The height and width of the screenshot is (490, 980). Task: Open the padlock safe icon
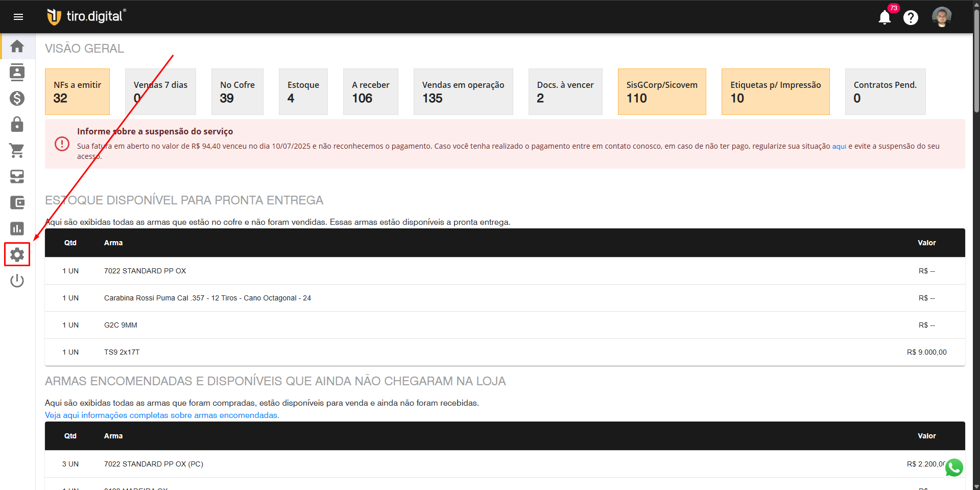pos(17,125)
